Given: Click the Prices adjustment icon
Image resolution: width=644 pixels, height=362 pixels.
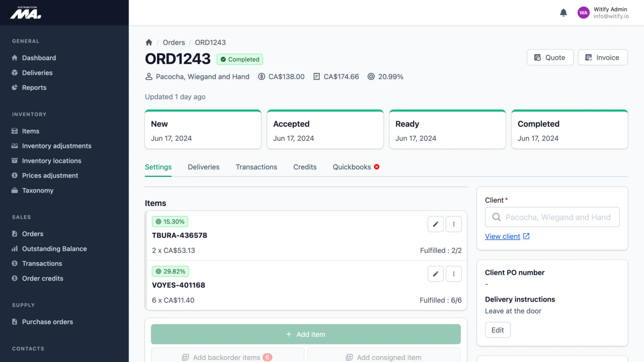Looking at the screenshot, I should click(x=14, y=175).
